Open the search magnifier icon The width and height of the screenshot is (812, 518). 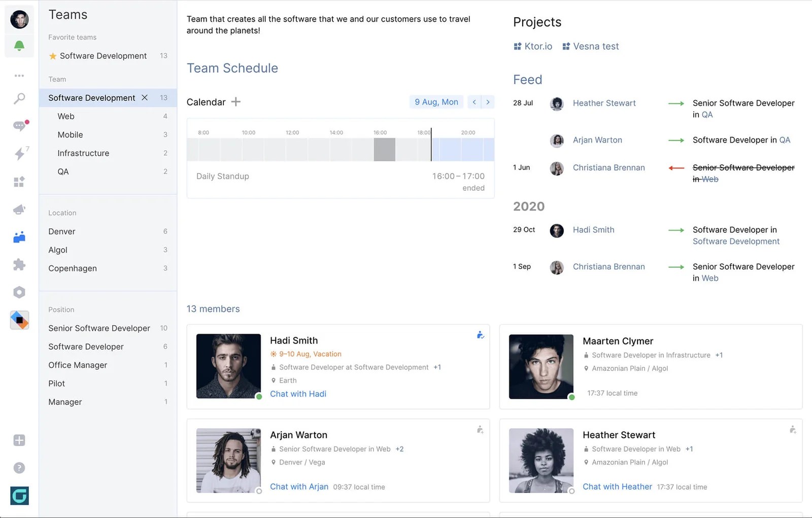coord(19,98)
